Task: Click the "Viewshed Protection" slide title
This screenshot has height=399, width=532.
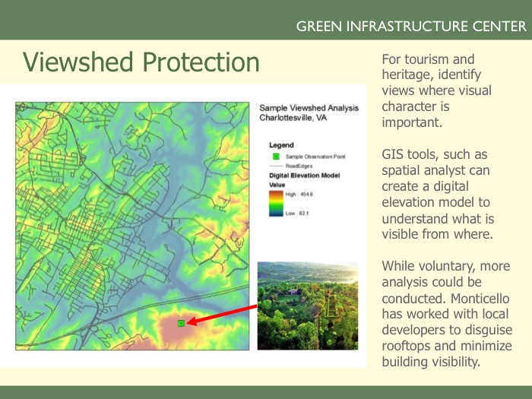Action: point(141,62)
